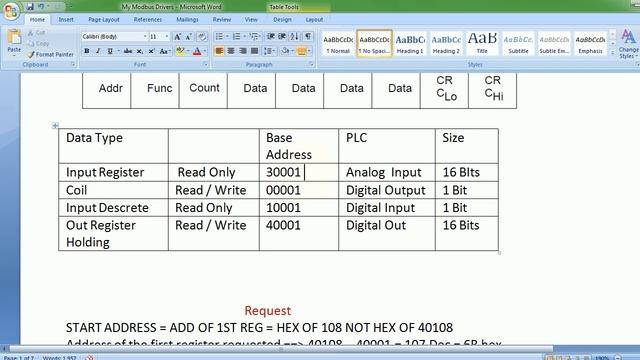Click the Borders icon
640x360 pixels.
(302, 51)
